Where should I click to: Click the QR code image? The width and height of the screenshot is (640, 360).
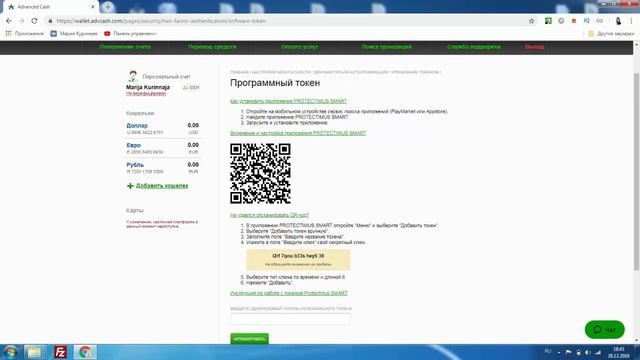click(260, 173)
